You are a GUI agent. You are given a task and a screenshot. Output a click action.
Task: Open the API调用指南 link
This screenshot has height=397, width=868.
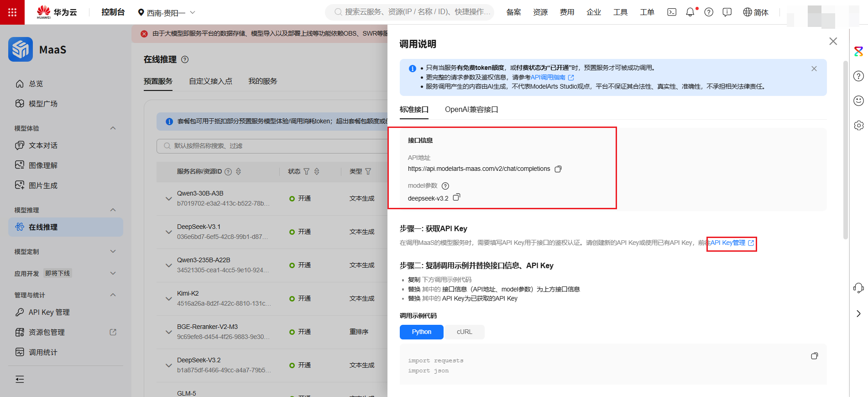click(552, 77)
